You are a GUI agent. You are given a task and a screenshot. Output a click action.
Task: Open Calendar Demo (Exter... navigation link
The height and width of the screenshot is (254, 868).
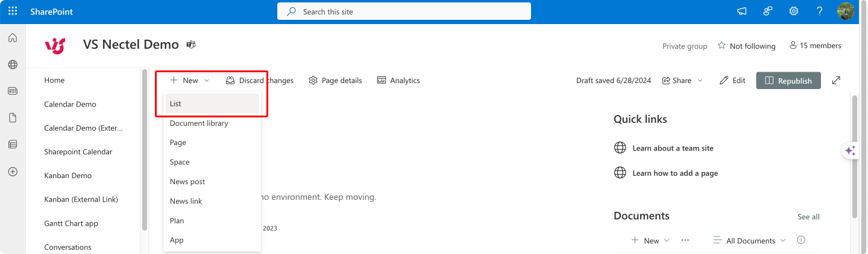coord(83,128)
